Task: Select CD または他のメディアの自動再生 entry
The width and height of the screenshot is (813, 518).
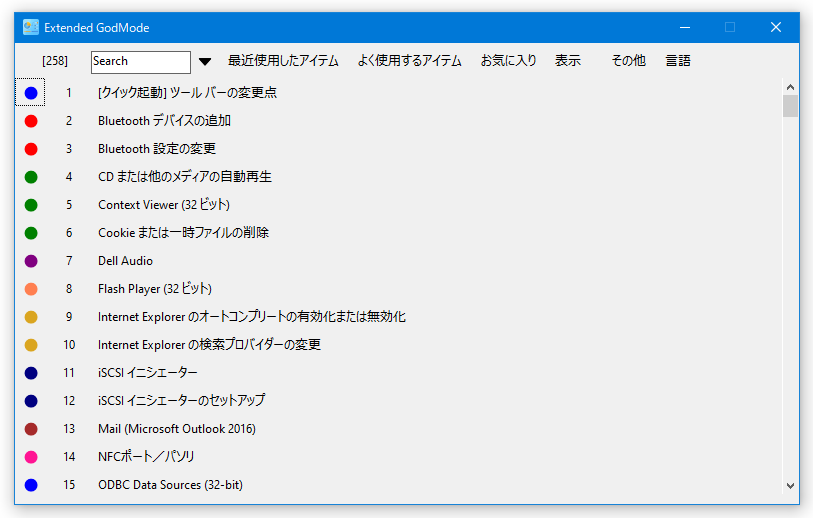Action: coord(185,177)
